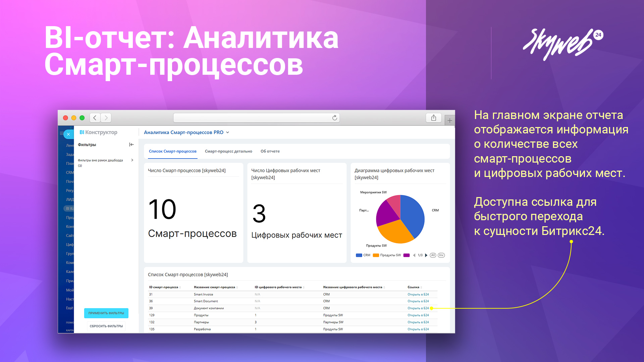644x362 pixels.
Task: Open the Об отчете tab
Action: click(270, 151)
